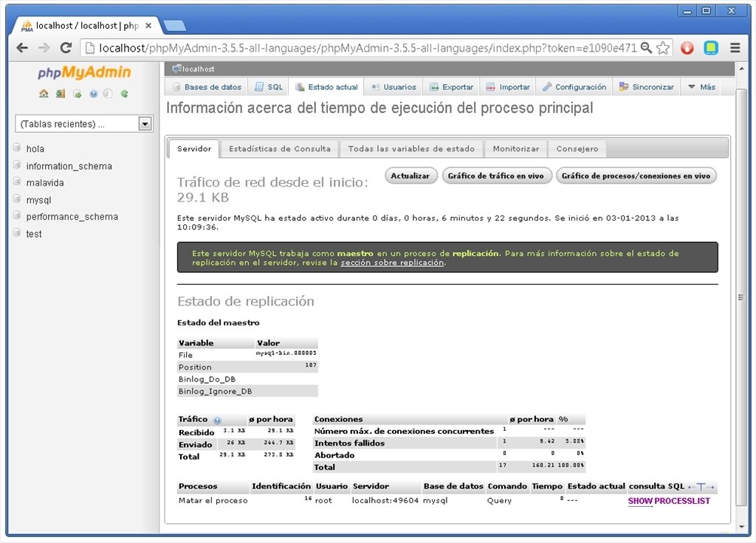Open the information_schema database
The width and height of the screenshot is (756, 543).
tap(69, 166)
